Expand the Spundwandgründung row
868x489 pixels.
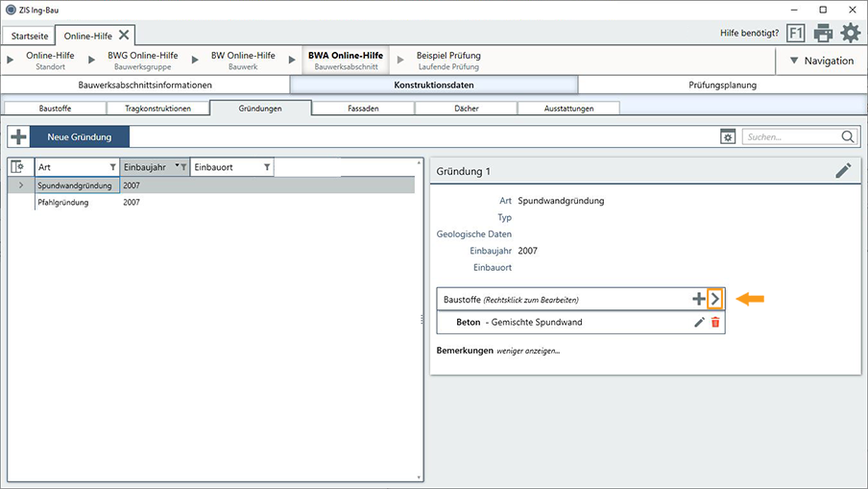[21, 184]
